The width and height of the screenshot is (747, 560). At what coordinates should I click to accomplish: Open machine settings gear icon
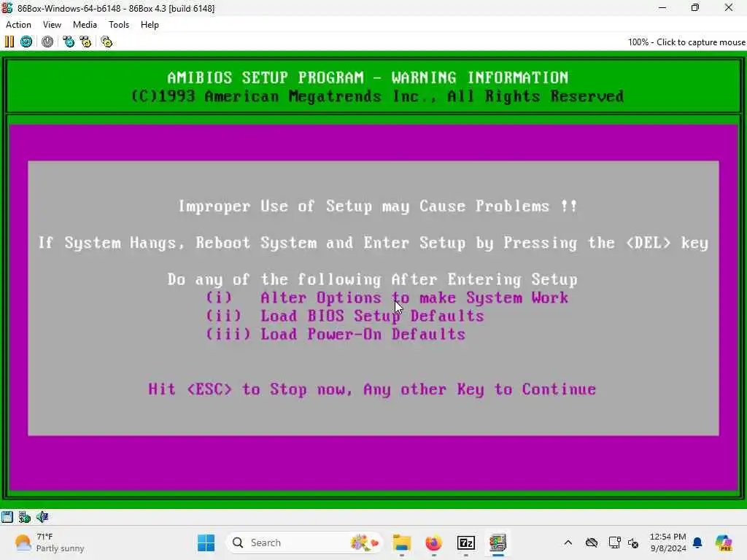coord(107,42)
